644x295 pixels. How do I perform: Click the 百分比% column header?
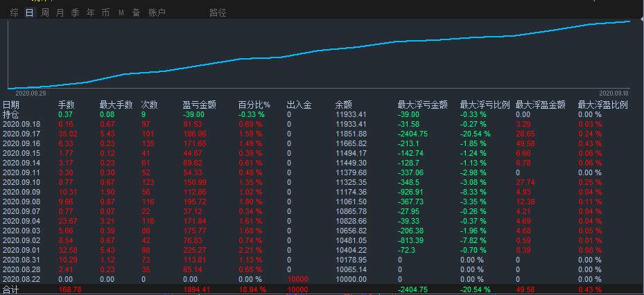(254, 105)
